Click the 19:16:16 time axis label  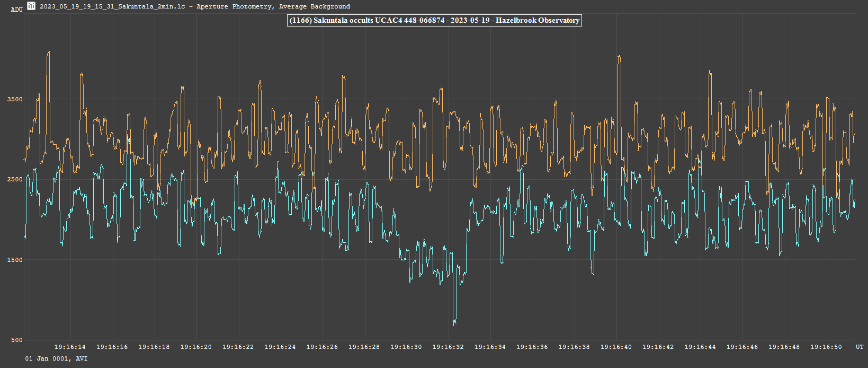point(112,347)
